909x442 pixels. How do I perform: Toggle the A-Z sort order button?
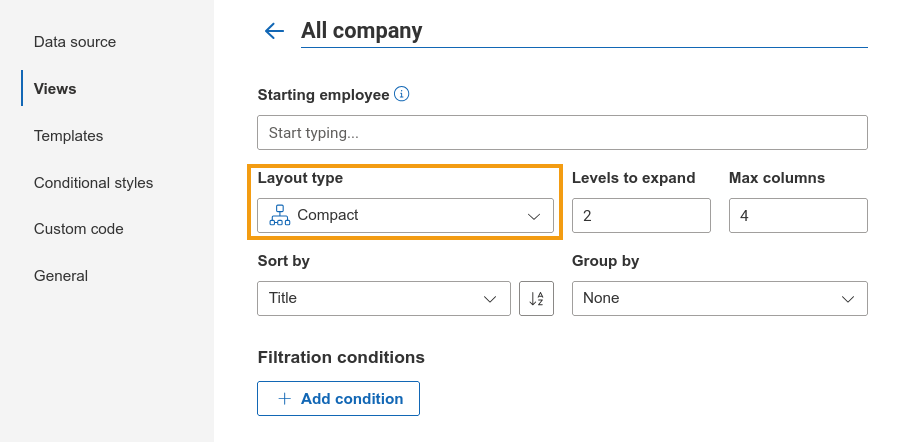[536, 299]
